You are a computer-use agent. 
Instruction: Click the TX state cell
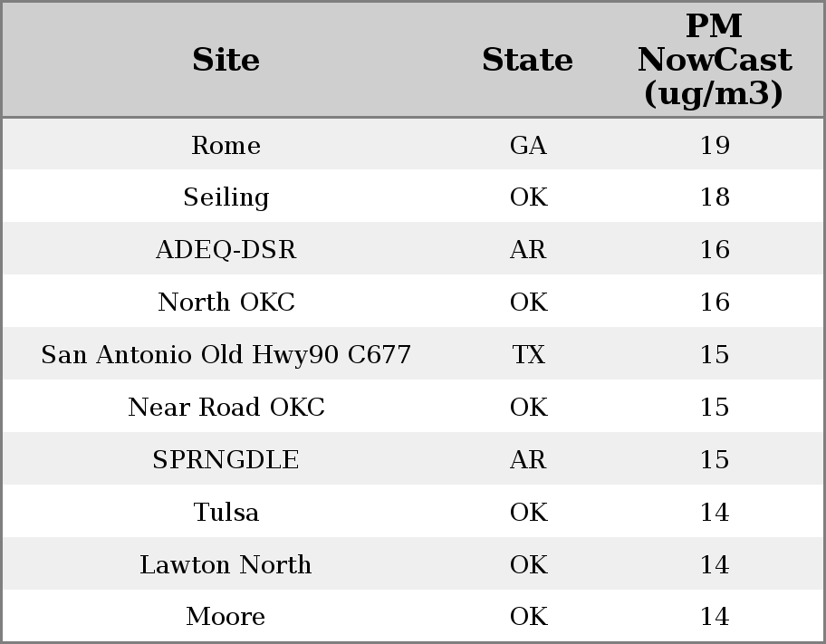528,354
